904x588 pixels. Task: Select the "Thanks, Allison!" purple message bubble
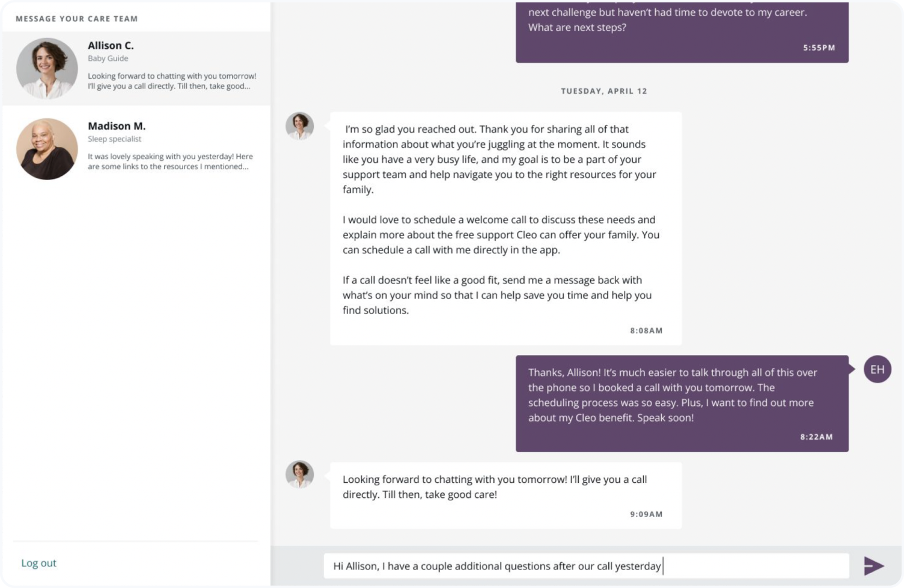pyautogui.click(x=672, y=395)
